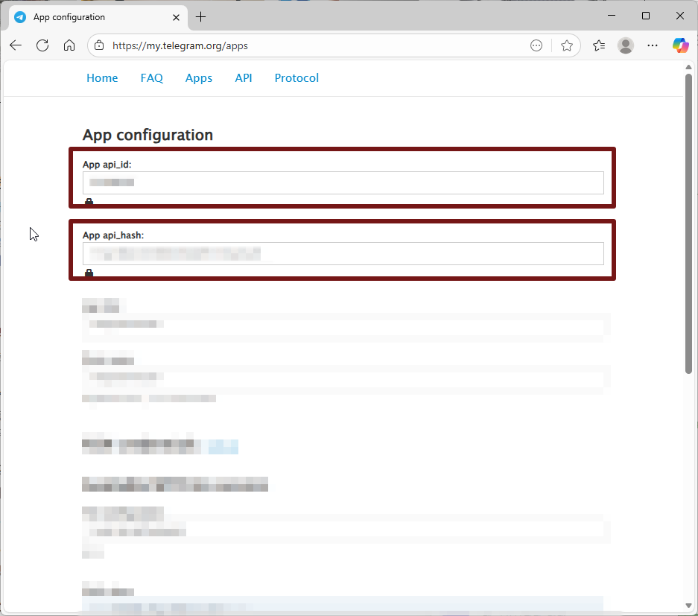Reload the page with Refresh icon
The height and width of the screenshot is (616, 698).
tap(42, 45)
